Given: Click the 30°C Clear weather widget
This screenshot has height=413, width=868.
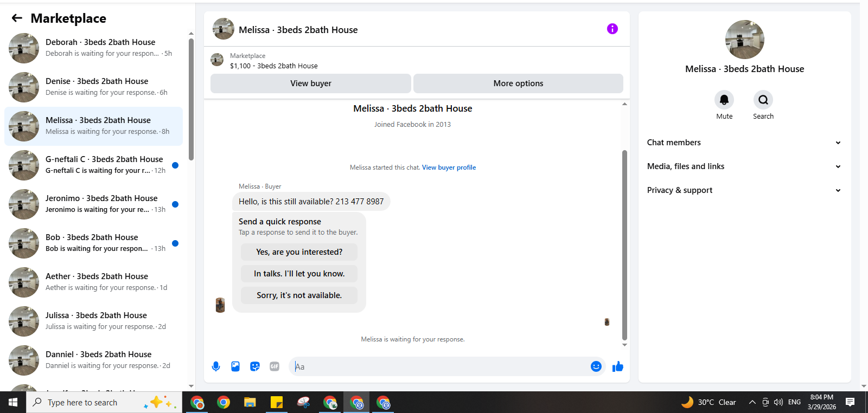Looking at the screenshot, I should tap(710, 402).
